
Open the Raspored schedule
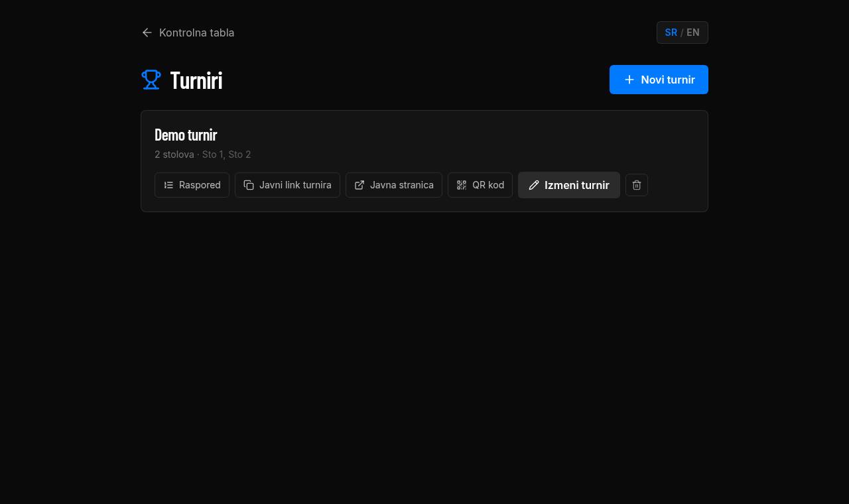[192, 185]
